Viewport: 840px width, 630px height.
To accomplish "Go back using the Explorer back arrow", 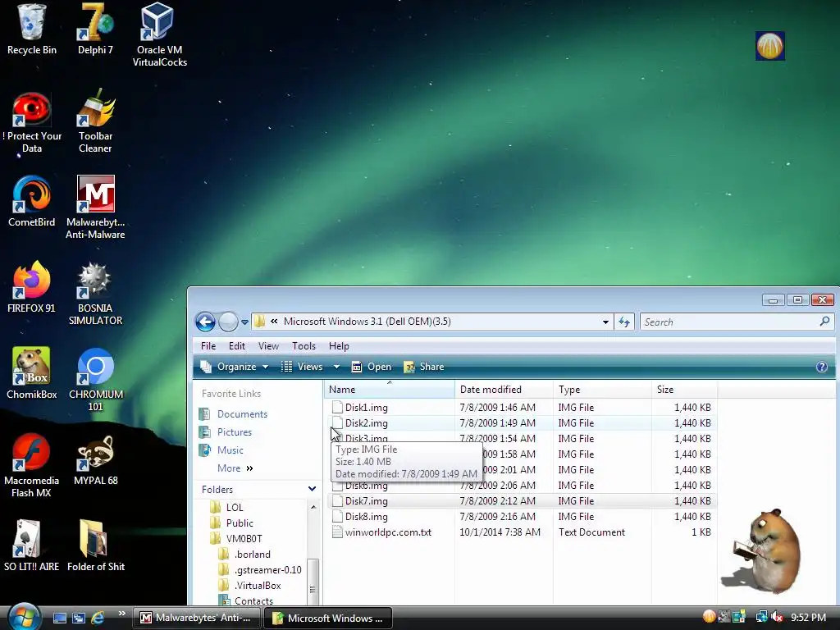I will point(205,322).
